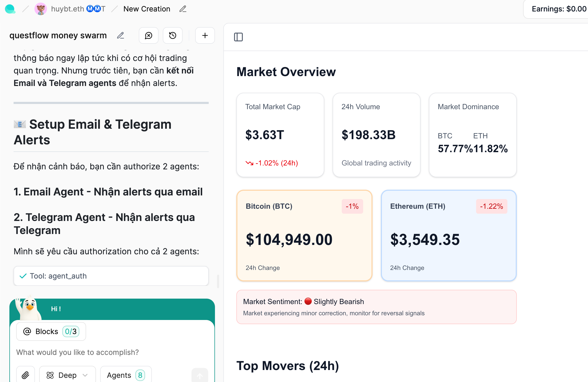
Task: Select the Market Dominance card
Action: coord(473,135)
